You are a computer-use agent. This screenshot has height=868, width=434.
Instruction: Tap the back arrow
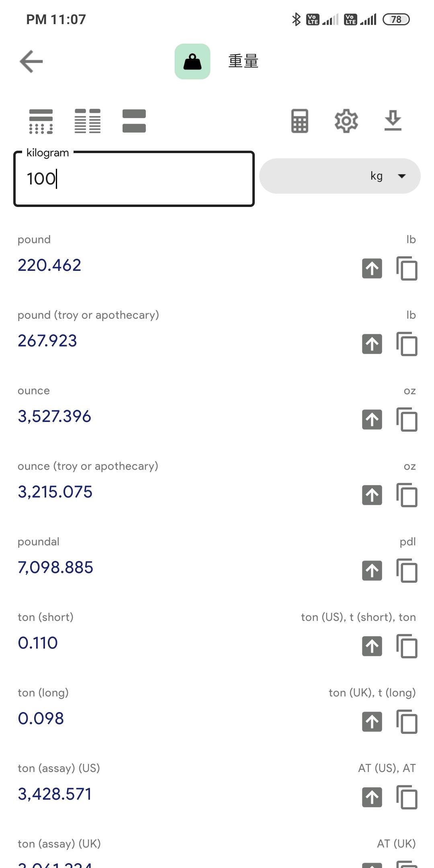point(31,61)
